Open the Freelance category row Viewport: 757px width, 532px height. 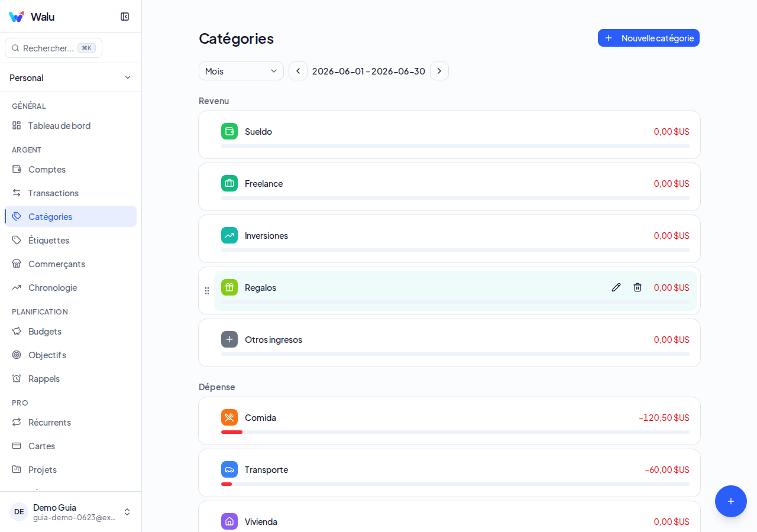pyautogui.click(x=449, y=187)
